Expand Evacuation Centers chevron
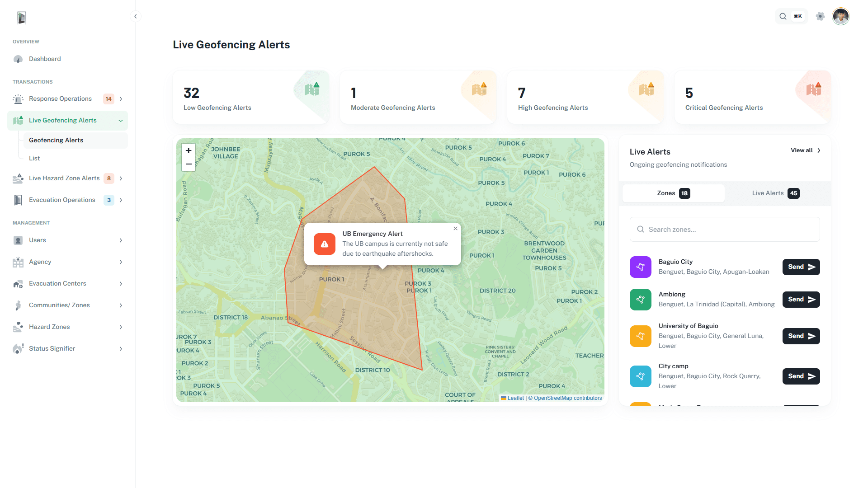The height and width of the screenshot is (488, 868). click(x=121, y=284)
